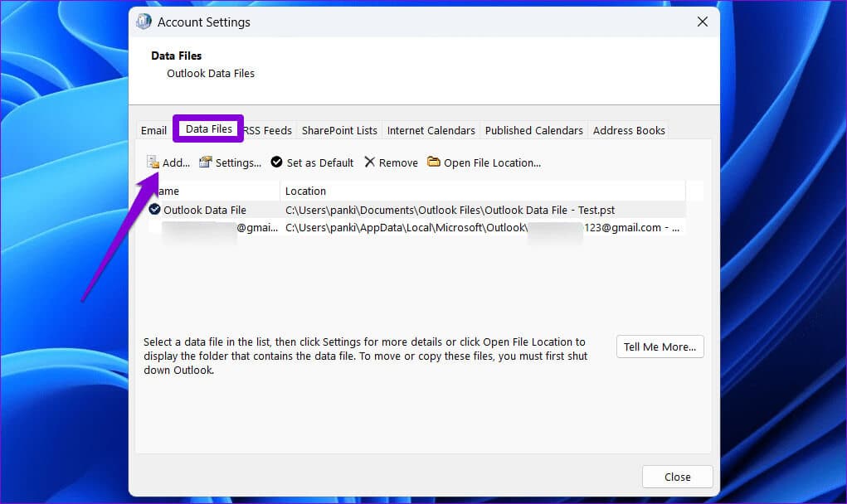847x504 pixels.
Task: Go to the Address Books tab
Action: click(629, 131)
